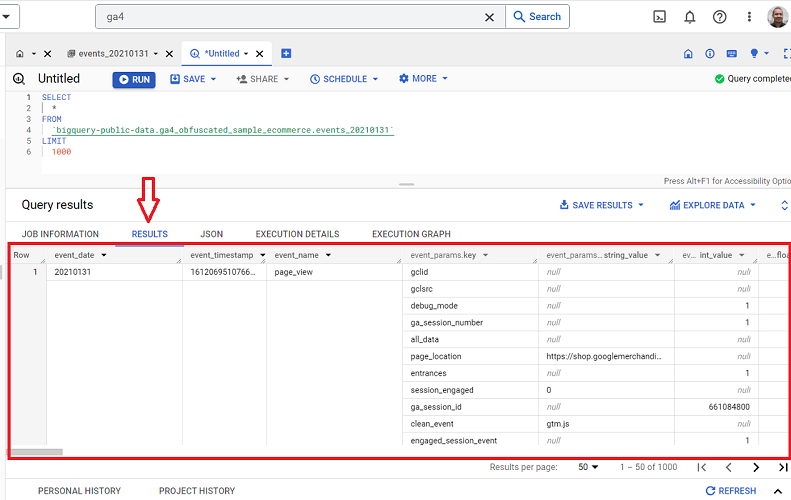Add a new query tab

click(x=286, y=53)
